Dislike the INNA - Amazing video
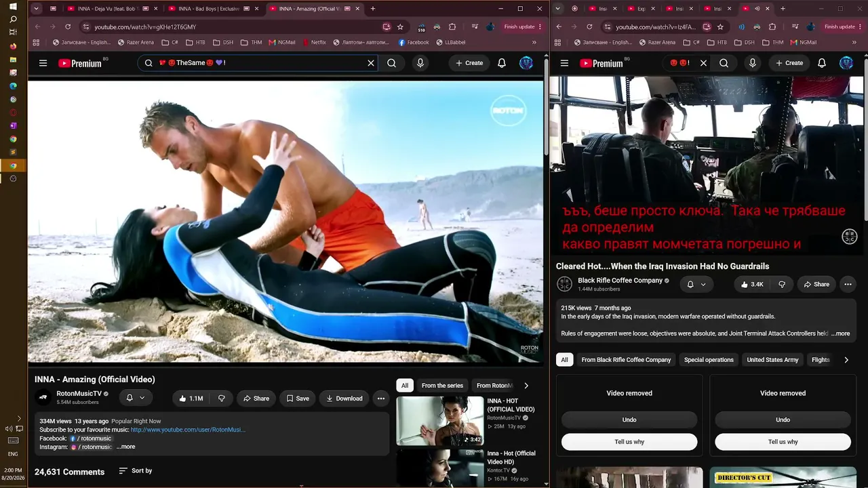The height and width of the screenshot is (488, 868). pyautogui.click(x=222, y=399)
